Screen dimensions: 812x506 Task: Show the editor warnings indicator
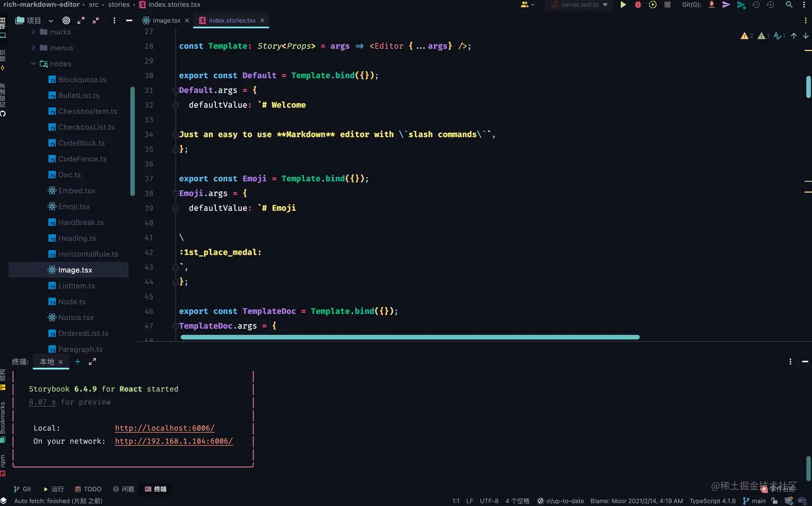[x=746, y=36]
